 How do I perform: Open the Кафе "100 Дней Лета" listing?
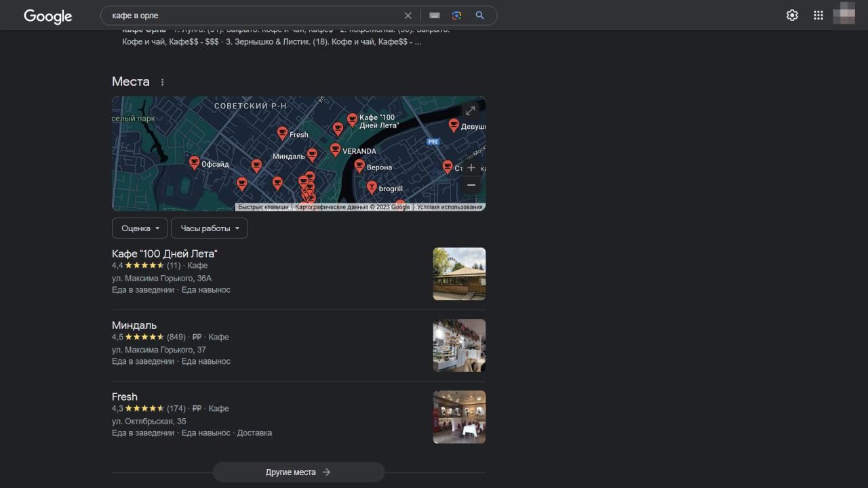click(165, 253)
